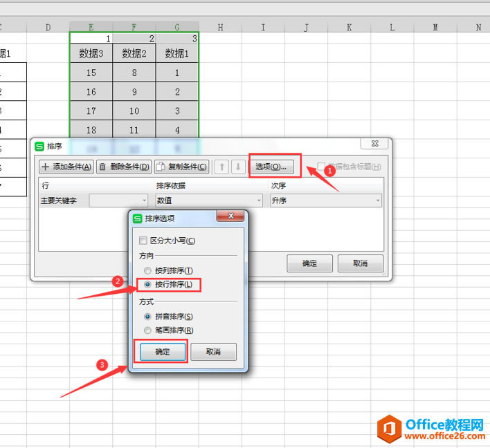Open the order dropdown showing 升序

tap(325, 200)
